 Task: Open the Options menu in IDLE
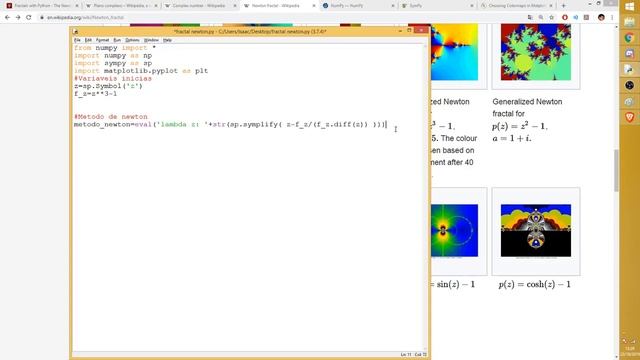(x=132, y=40)
